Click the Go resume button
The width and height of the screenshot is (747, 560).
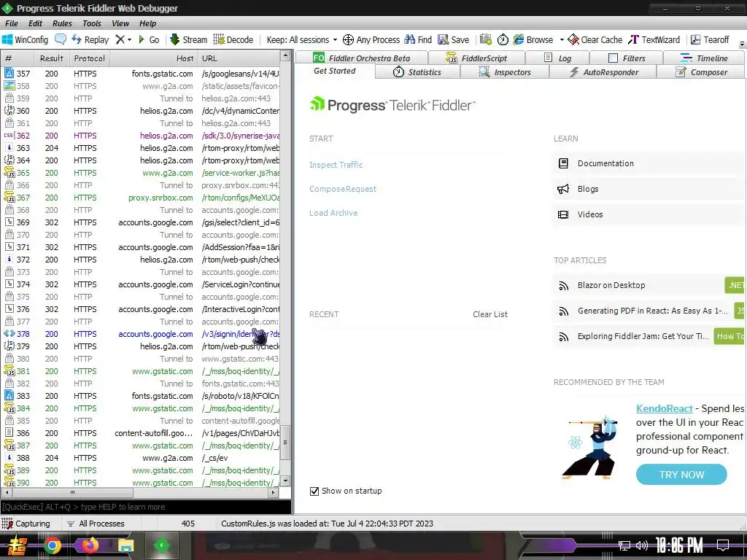[149, 39]
